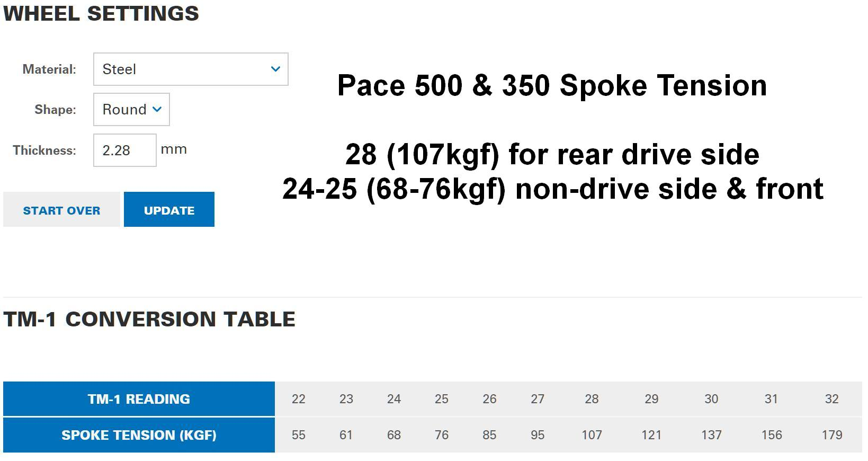The width and height of the screenshot is (868, 461).
Task: Click the START OVER button
Action: pos(61,210)
